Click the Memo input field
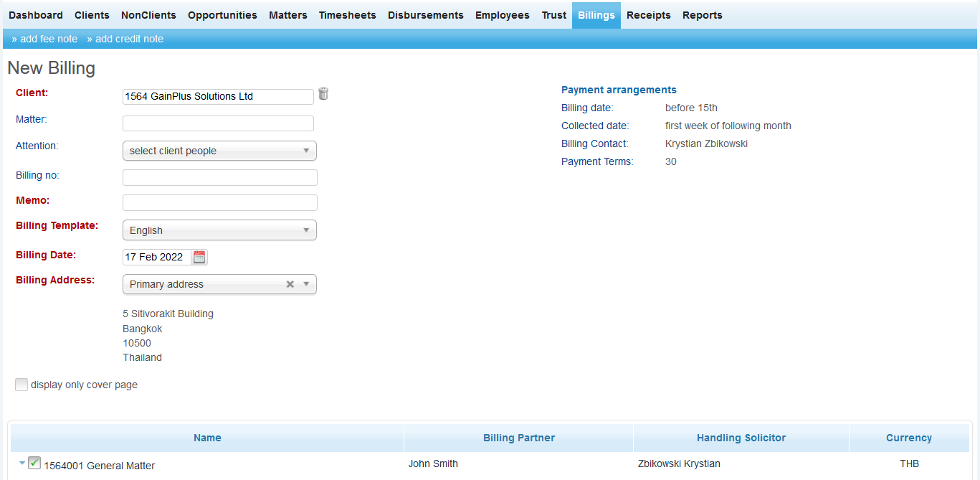980x480 pixels. (219, 203)
